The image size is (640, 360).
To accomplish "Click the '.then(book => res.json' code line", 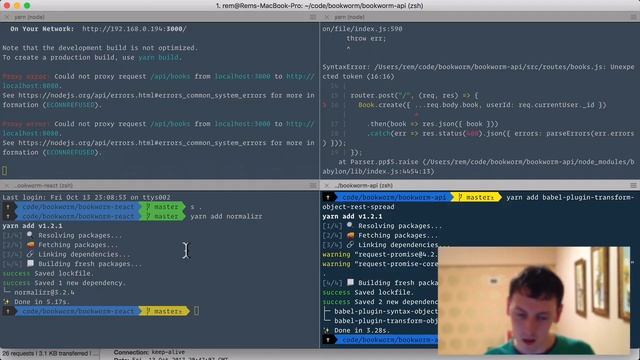I will [432, 124].
